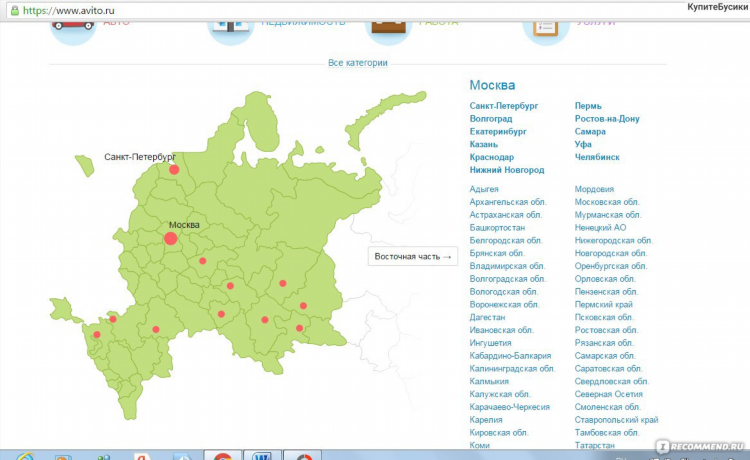Image resolution: width=750 pixels, height=460 pixels.
Task: Choose the Владимирская обл. link
Action: 507,266
